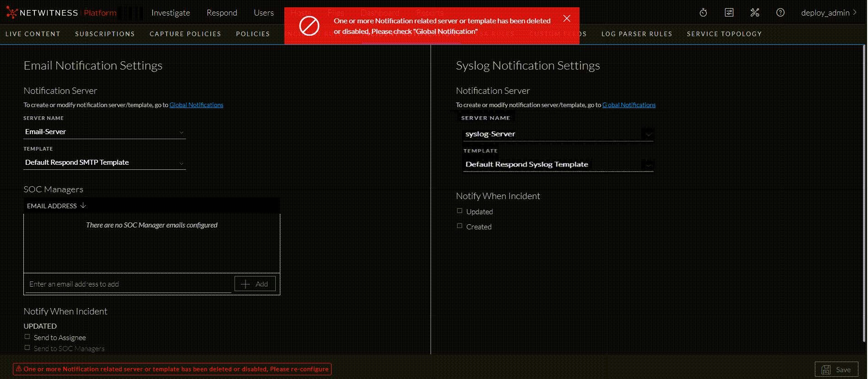Switch to the Capture Policies tab
Screen dimensions: 868x379
click(x=185, y=34)
